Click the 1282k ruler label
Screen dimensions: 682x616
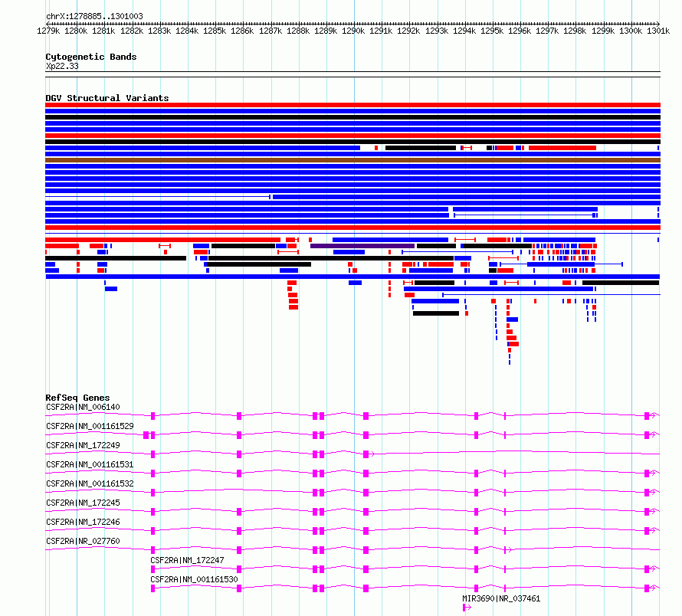[x=132, y=31]
